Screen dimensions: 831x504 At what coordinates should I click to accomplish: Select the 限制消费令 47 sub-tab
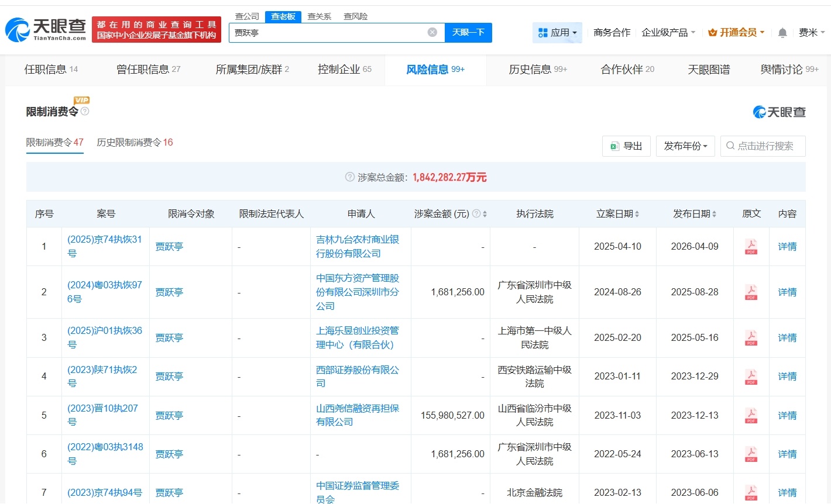[x=55, y=143]
